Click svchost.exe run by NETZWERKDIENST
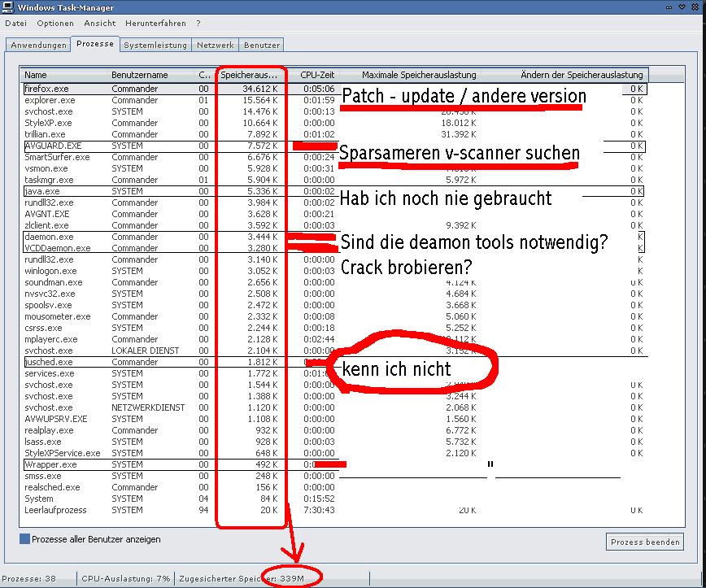The image size is (706, 588). click(x=335, y=407)
